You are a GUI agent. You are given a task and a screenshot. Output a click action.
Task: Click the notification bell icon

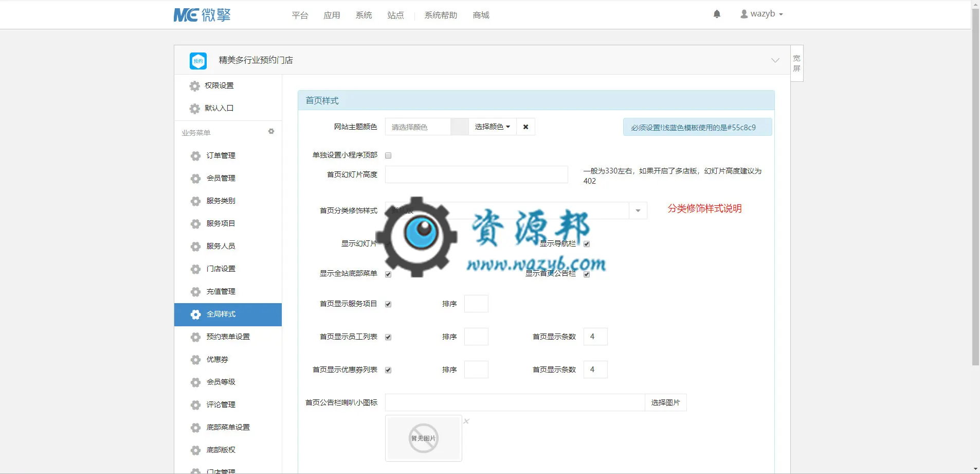(x=717, y=14)
